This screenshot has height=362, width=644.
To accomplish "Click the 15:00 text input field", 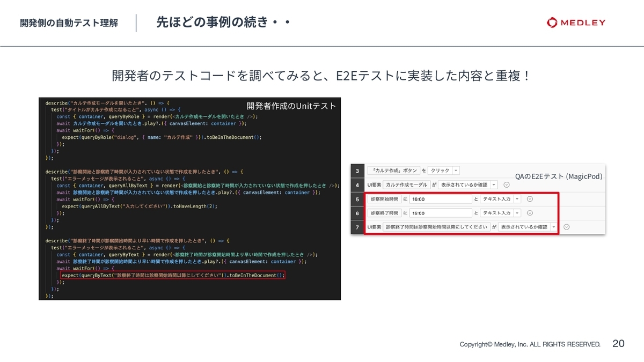I will coord(440,213).
